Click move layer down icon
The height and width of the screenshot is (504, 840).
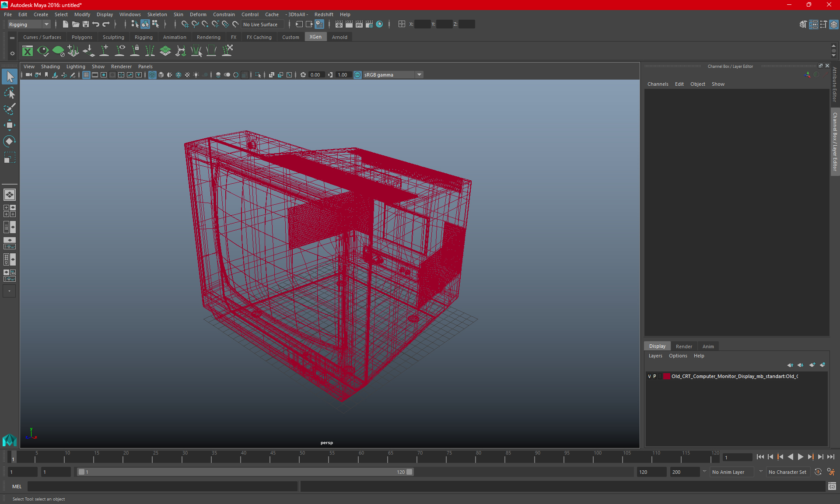point(801,365)
